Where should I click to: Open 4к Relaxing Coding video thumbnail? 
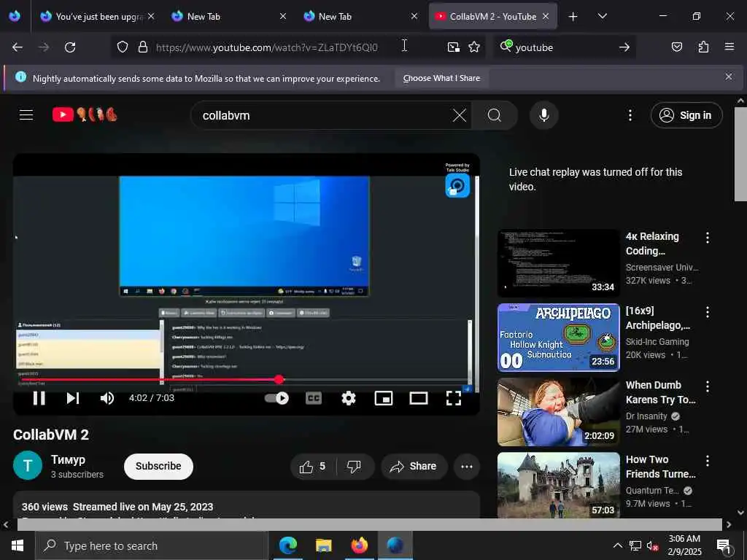(x=558, y=262)
